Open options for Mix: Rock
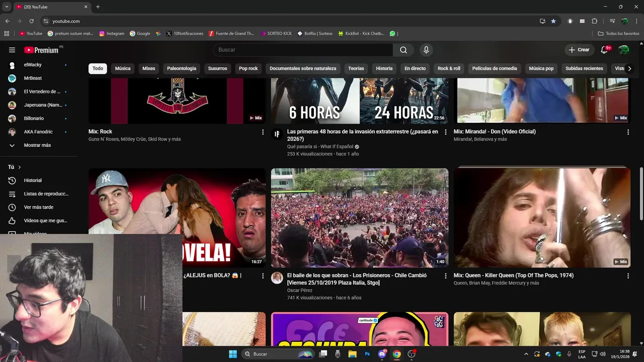The image size is (644, 362). (263, 132)
